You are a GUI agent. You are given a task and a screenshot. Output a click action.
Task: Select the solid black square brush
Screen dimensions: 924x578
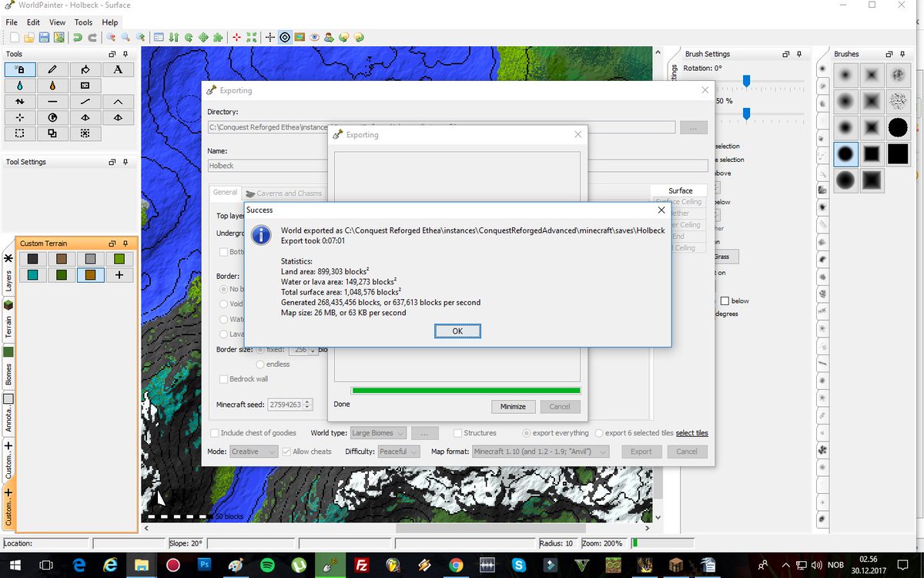898,154
